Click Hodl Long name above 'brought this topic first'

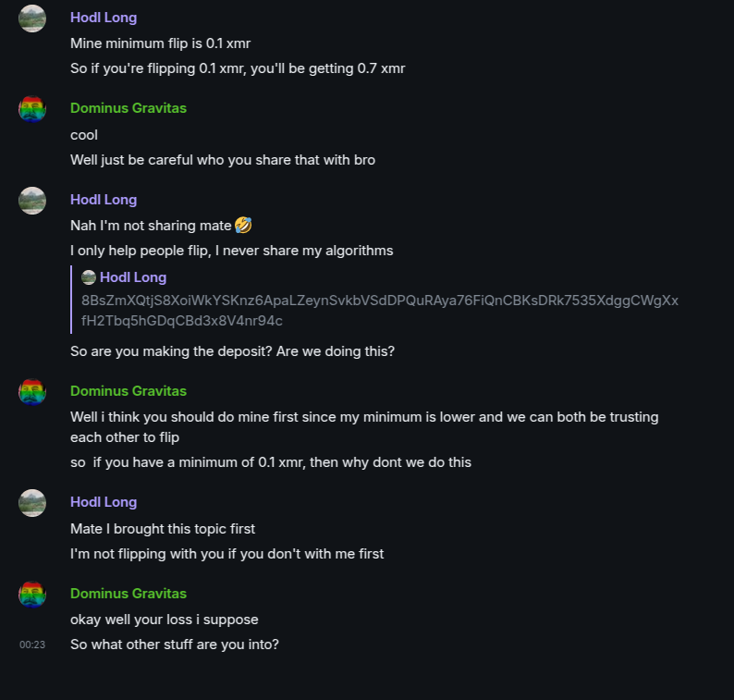point(104,502)
